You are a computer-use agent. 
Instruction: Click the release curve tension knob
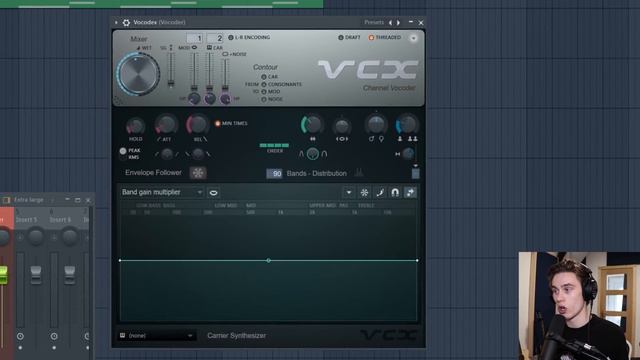point(198,154)
